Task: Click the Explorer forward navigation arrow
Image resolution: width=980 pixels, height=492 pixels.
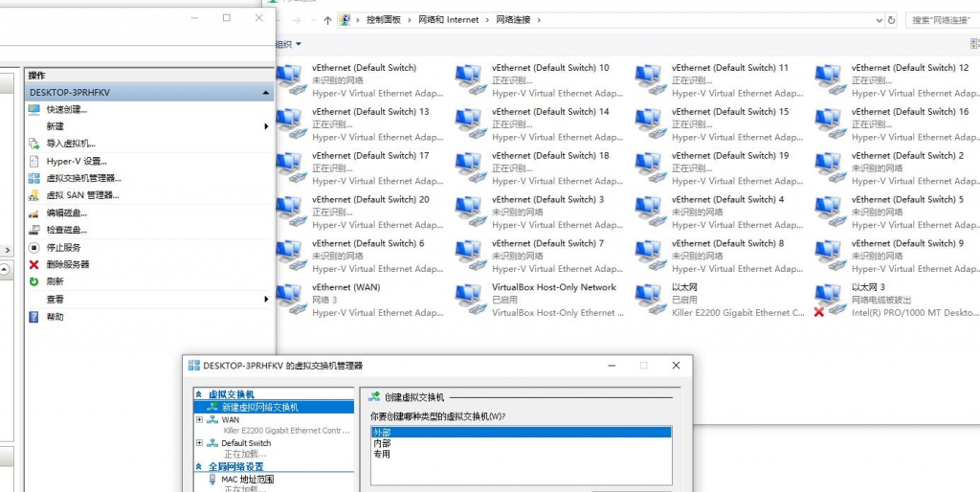Action: click(x=297, y=20)
